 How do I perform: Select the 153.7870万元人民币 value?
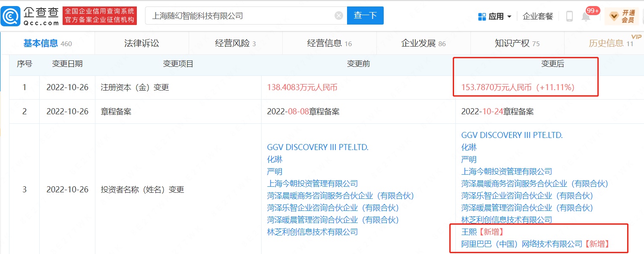pyautogui.click(x=496, y=88)
